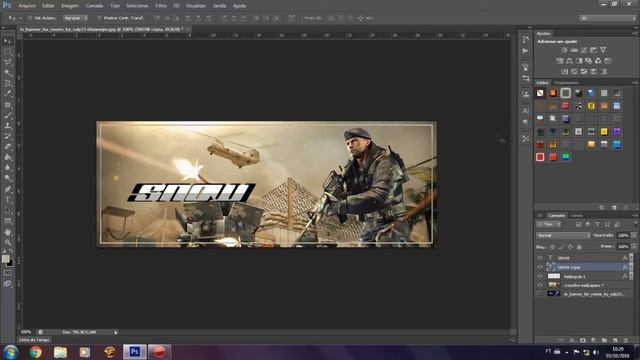Open layer filter Tipo dropdown
Screen dimensions: 640x360
[549, 224]
